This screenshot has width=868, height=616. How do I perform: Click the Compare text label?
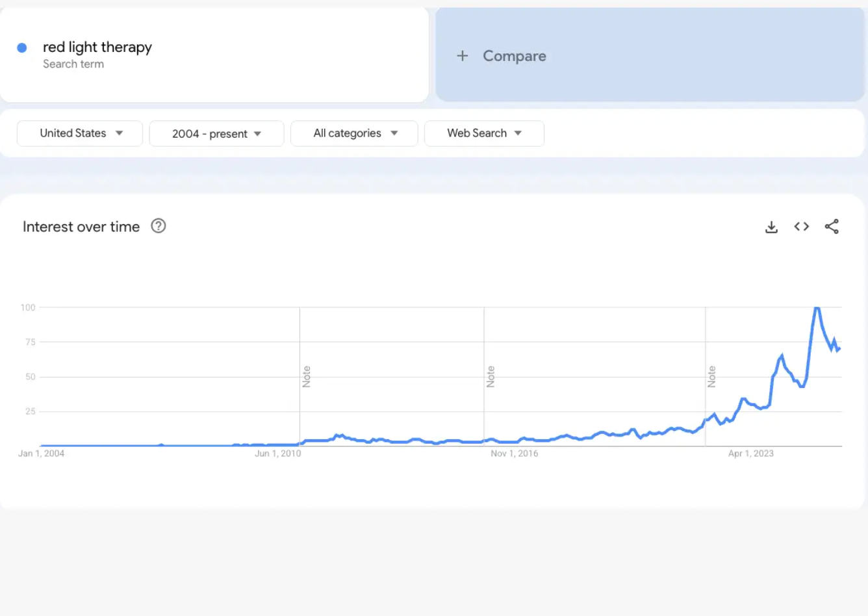tap(514, 56)
